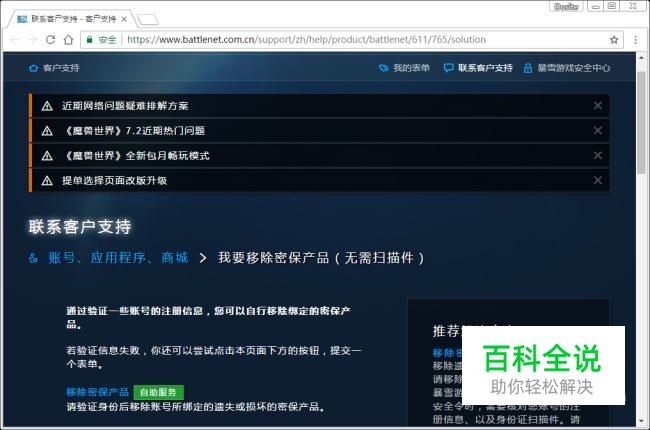Dismiss the 魔兽世界 7.2近期热门问题 alert

click(598, 131)
